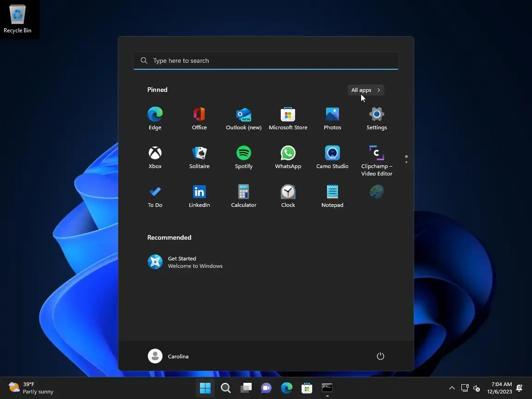The image size is (532, 399).
Task: Open taskbar Search magnifier
Action: click(x=226, y=388)
